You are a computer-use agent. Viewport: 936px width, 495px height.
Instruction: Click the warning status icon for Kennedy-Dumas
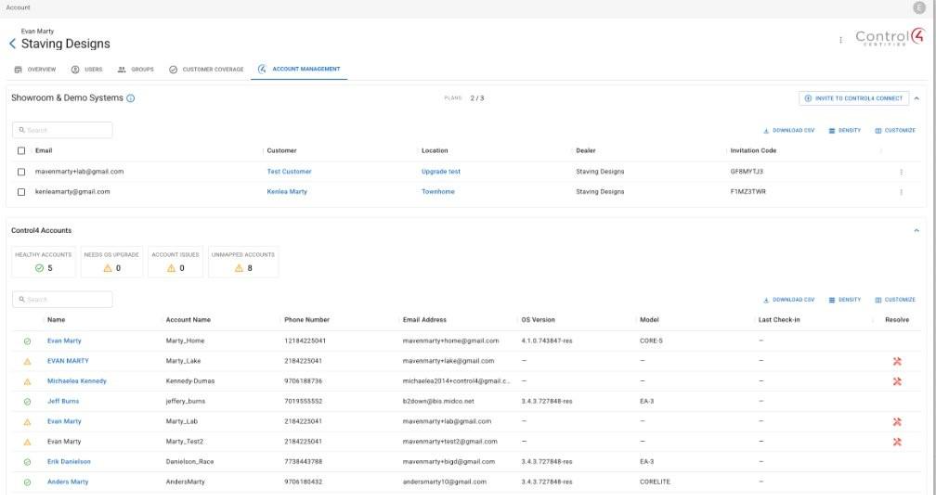pyautogui.click(x=27, y=382)
